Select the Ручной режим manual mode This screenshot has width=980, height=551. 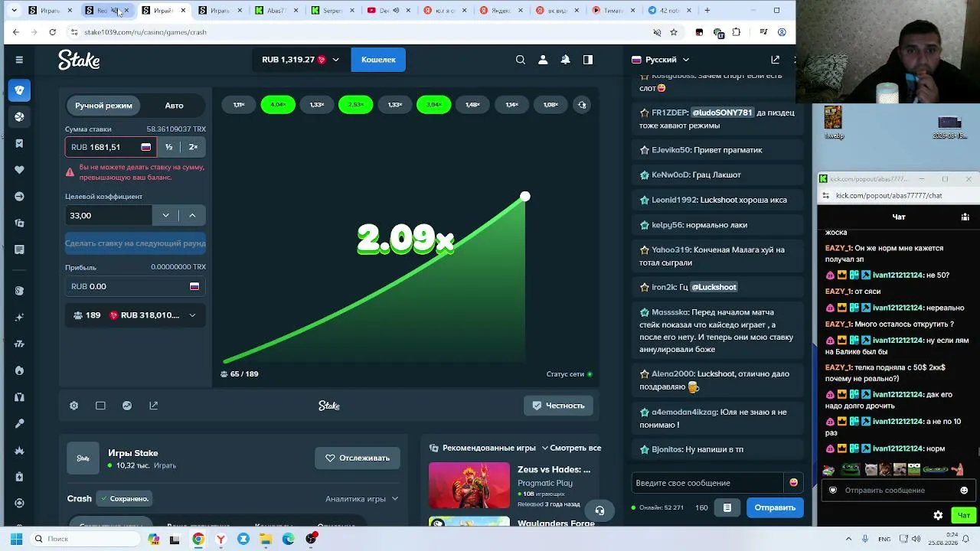tap(103, 106)
